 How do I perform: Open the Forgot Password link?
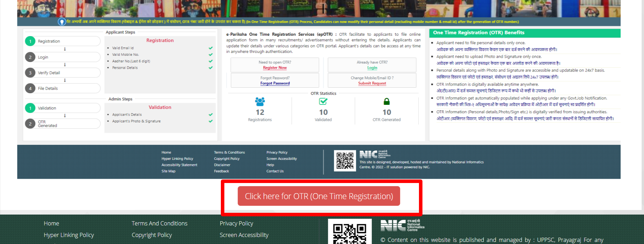[x=275, y=83]
